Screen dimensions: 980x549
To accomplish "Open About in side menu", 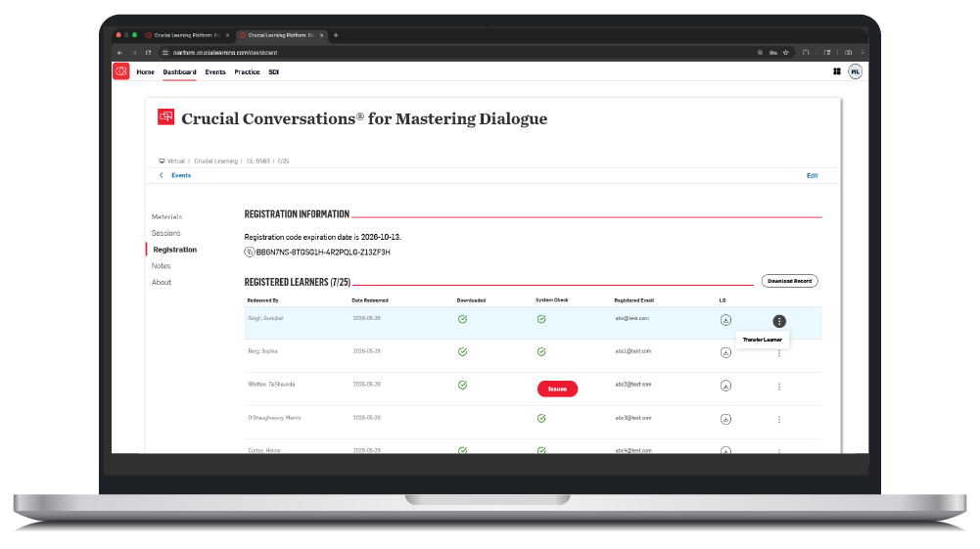I will click(162, 282).
